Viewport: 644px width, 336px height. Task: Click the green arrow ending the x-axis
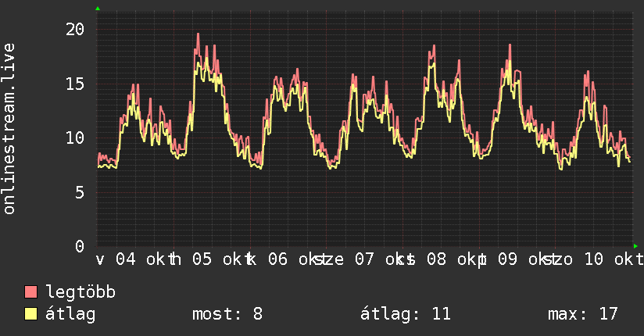635,246
